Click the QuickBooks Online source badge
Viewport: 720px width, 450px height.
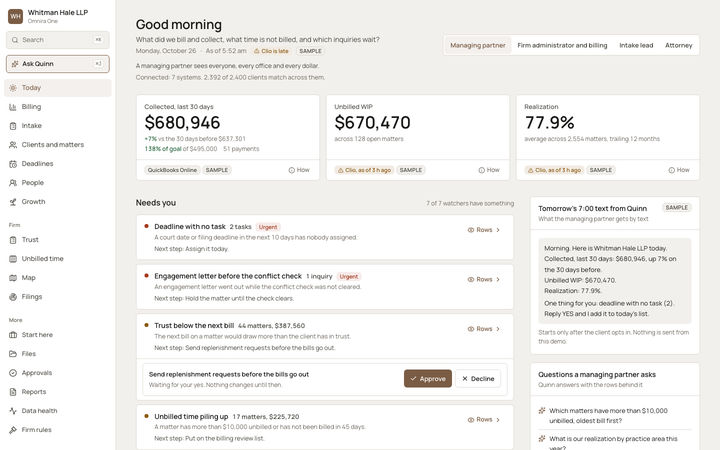click(x=172, y=170)
